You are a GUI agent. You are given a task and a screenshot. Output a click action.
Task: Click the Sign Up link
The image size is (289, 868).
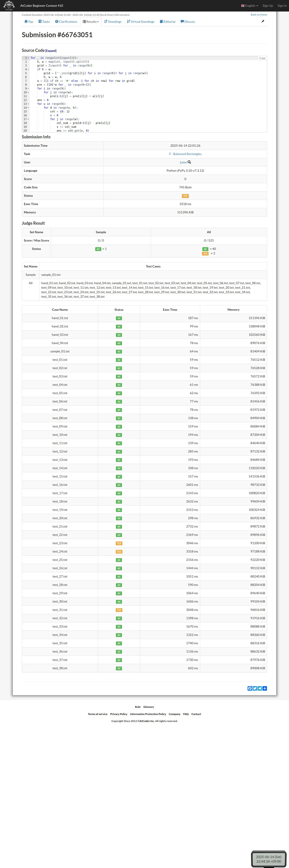268,6
